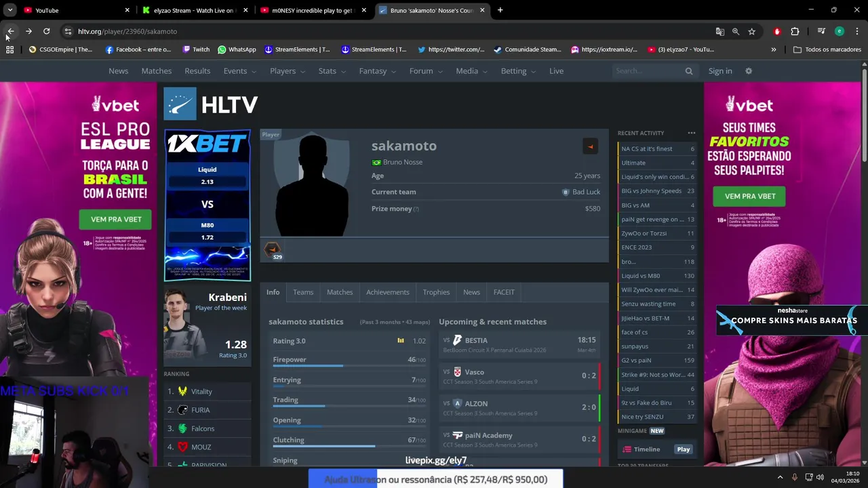Open a new browser tab
The width and height of the screenshot is (868, 488).
(500, 10)
